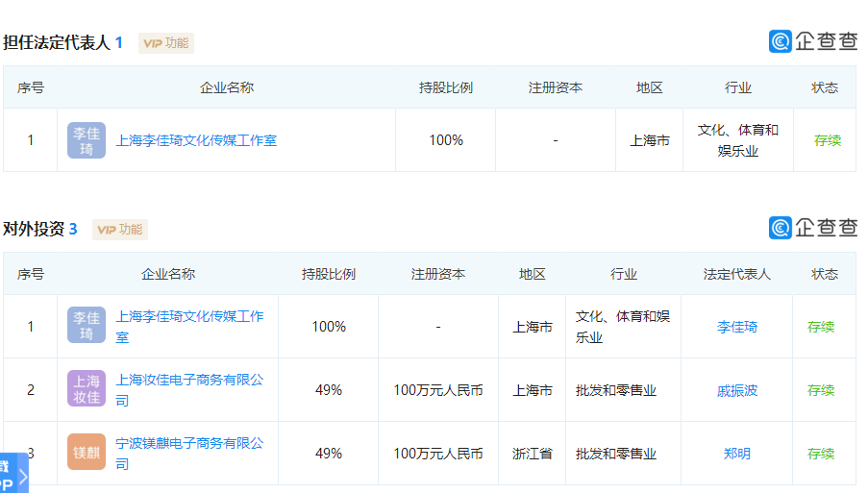Click 行业 header in investments table
Screen dimensions: 868x493
[623, 274]
